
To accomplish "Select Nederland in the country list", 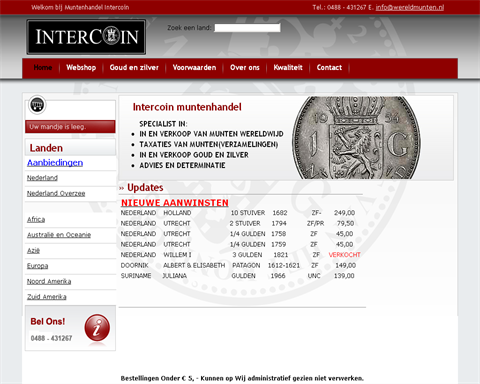I will (42, 178).
